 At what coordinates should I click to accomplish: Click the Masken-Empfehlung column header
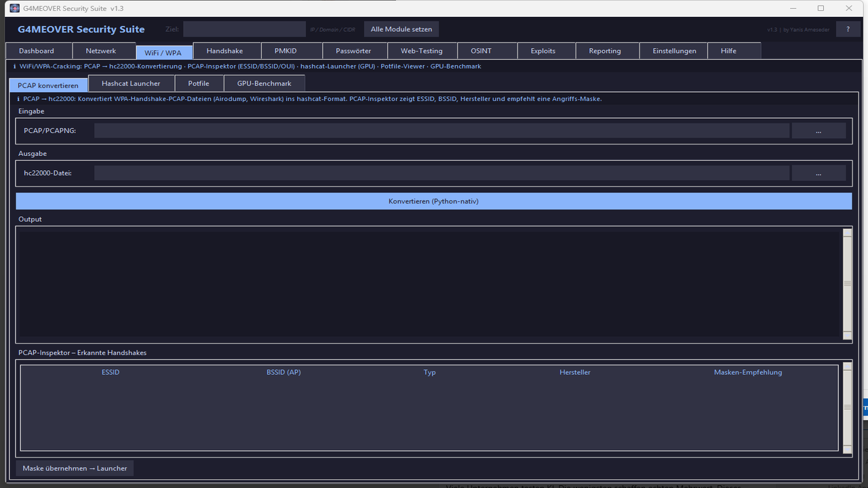pos(748,372)
